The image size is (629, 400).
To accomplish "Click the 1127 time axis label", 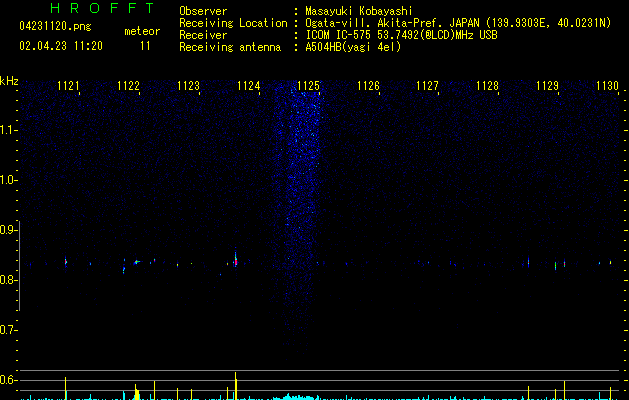I will 428,86.
